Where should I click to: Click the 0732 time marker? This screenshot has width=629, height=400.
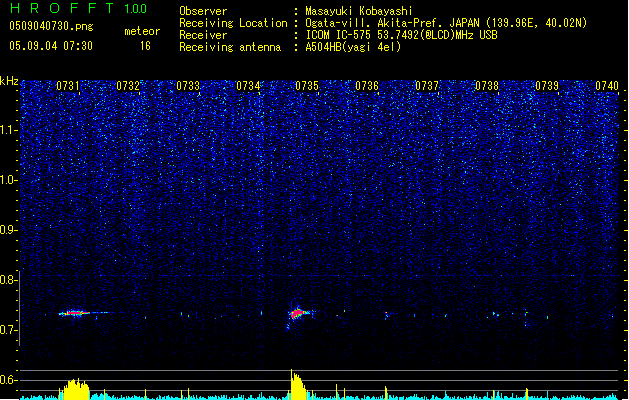[x=128, y=86]
